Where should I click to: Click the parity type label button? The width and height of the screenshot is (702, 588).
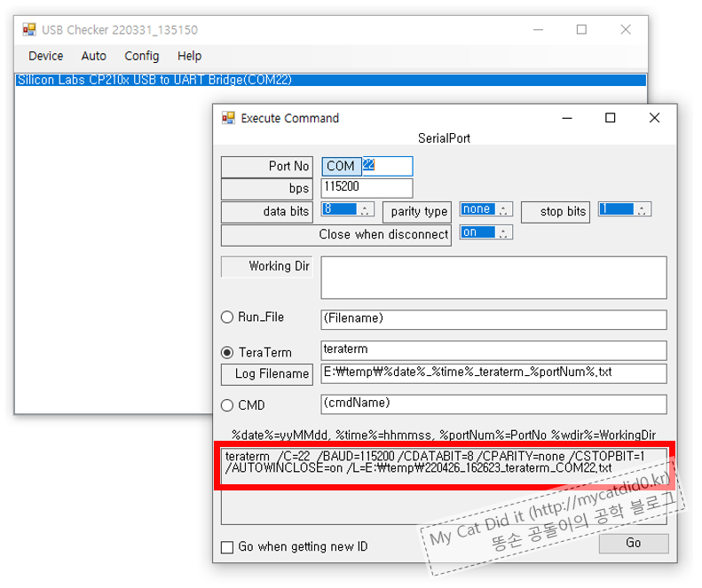417,212
